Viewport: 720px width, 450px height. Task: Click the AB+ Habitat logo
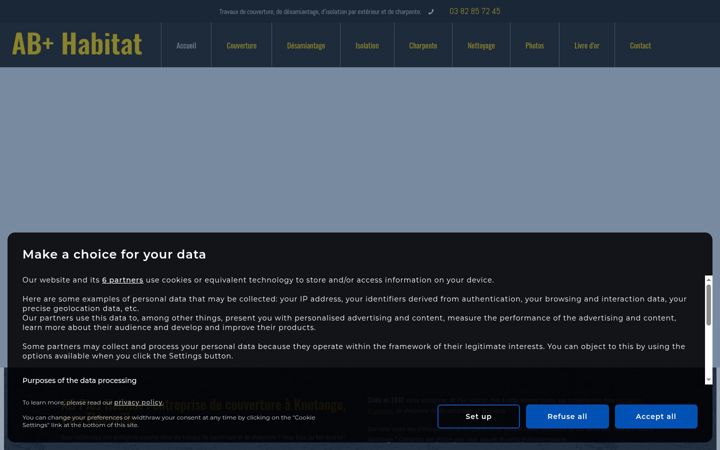[77, 44]
